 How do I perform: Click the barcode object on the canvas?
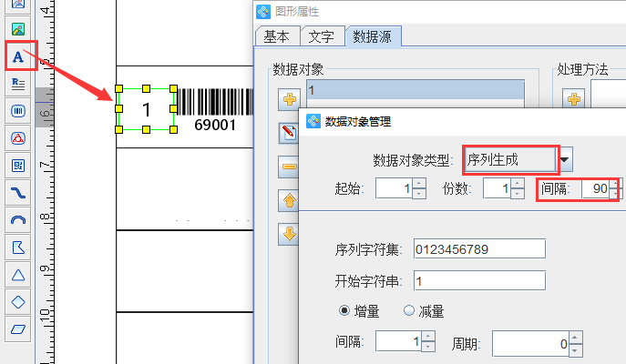click(215, 102)
